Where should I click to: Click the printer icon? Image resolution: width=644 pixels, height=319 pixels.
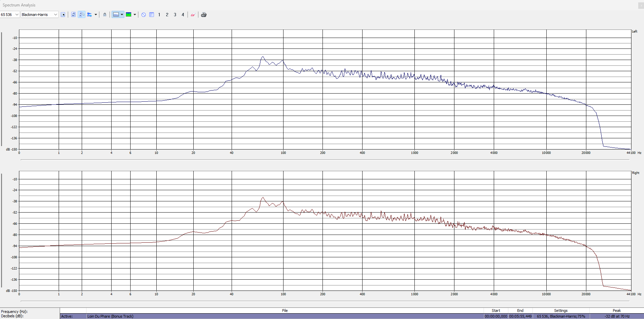pos(203,15)
